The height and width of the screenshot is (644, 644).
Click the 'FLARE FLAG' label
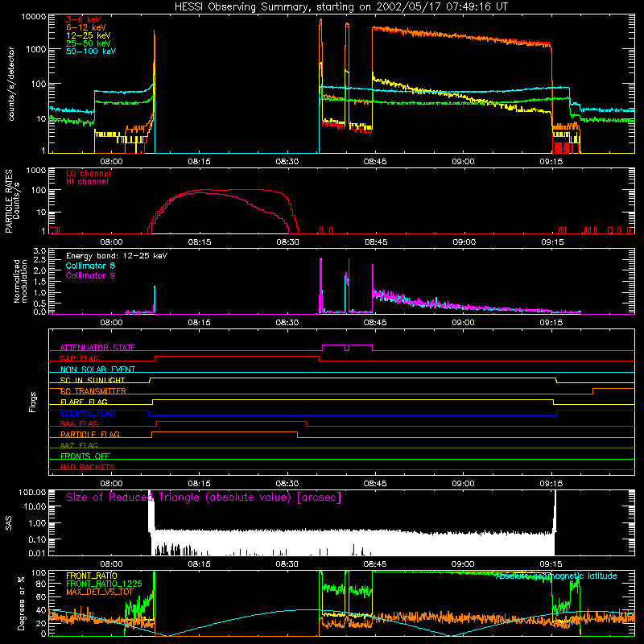[x=84, y=402]
